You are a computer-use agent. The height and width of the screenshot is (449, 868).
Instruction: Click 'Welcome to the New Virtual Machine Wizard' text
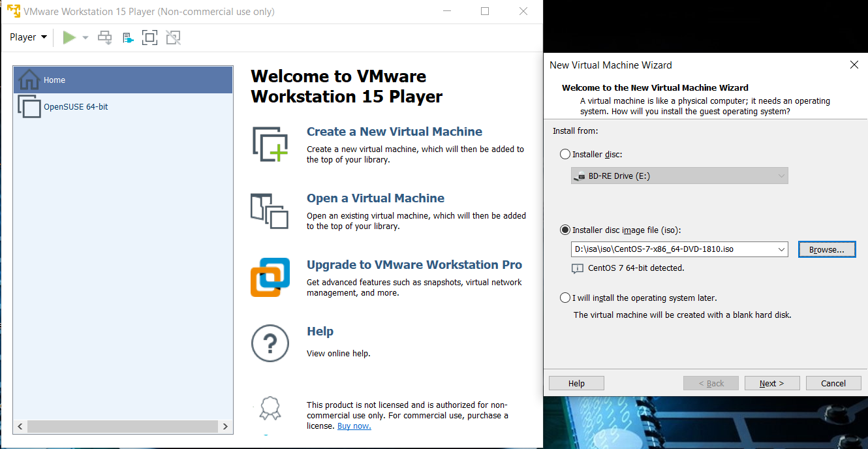pos(655,87)
